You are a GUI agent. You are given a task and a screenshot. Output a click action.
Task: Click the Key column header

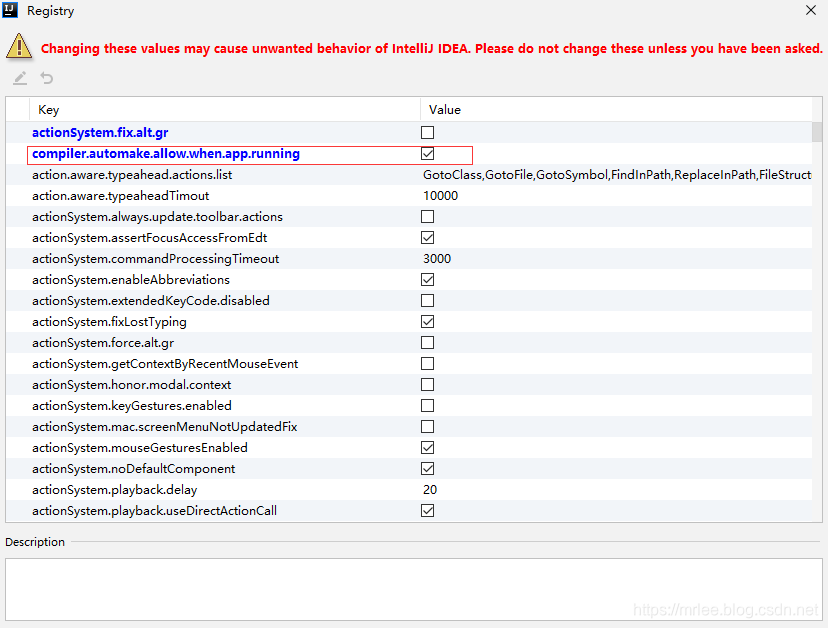tap(47, 109)
